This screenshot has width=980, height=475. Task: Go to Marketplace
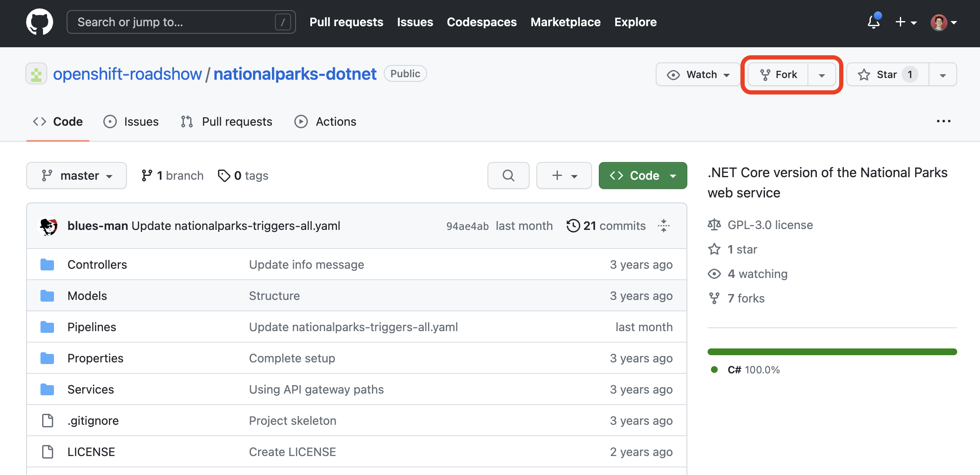click(565, 22)
